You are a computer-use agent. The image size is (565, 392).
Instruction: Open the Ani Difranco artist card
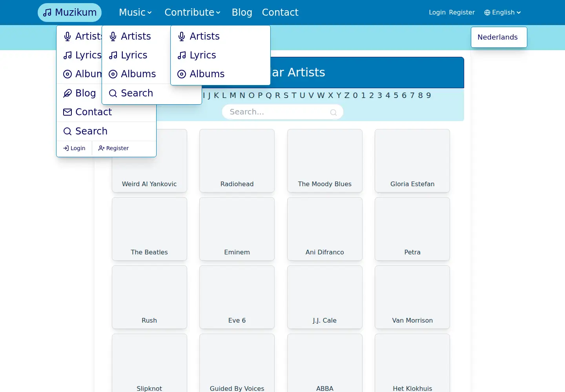(x=325, y=229)
